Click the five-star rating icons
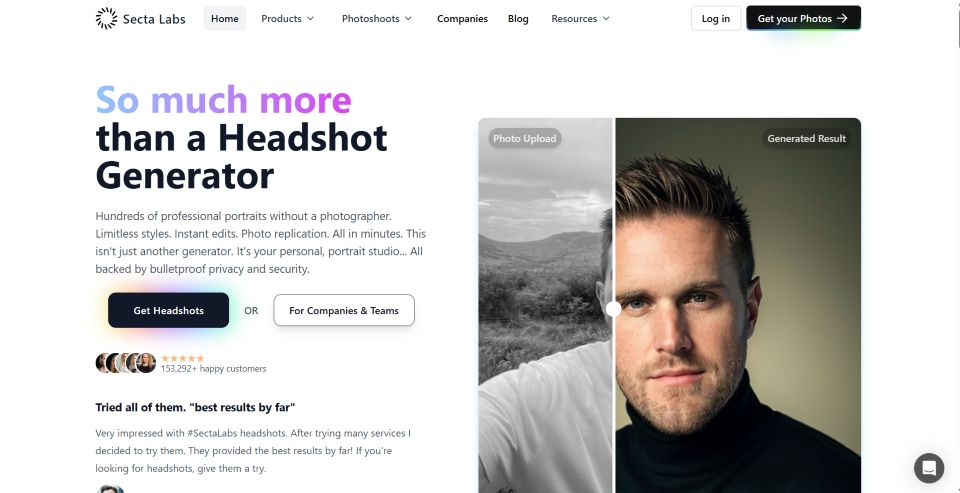The width and height of the screenshot is (960, 493). (x=182, y=358)
